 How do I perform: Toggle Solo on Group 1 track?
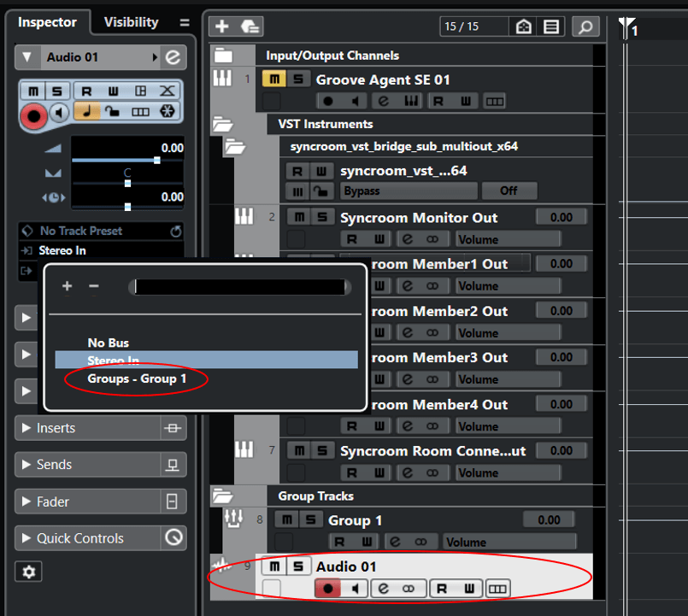tap(314, 519)
